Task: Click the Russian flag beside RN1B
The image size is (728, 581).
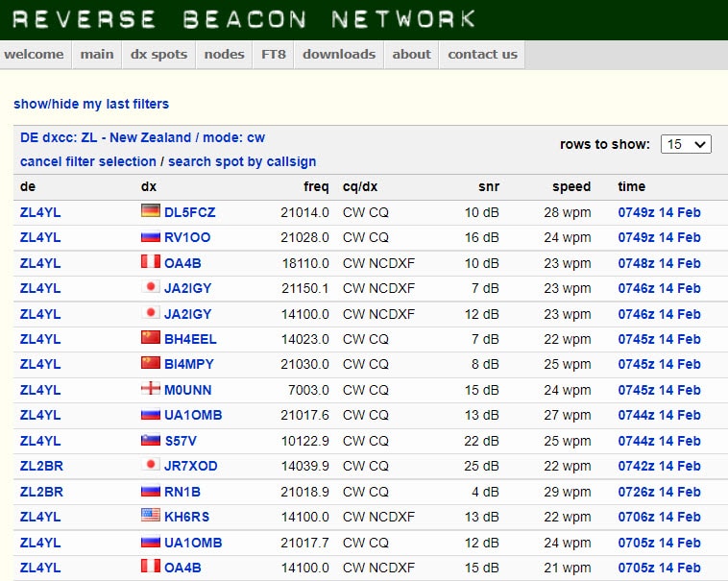Action: point(151,491)
